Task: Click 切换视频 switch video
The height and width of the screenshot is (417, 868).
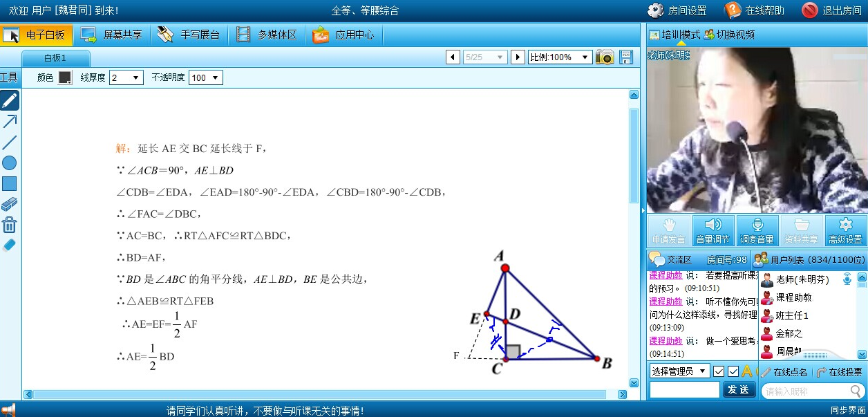Action: pos(729,35)
